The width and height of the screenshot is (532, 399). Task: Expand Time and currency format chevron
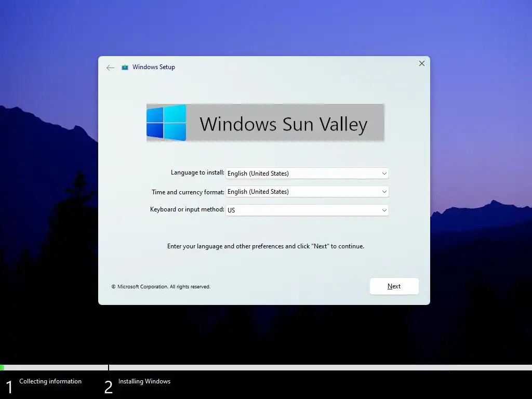(x=384, y=192)
